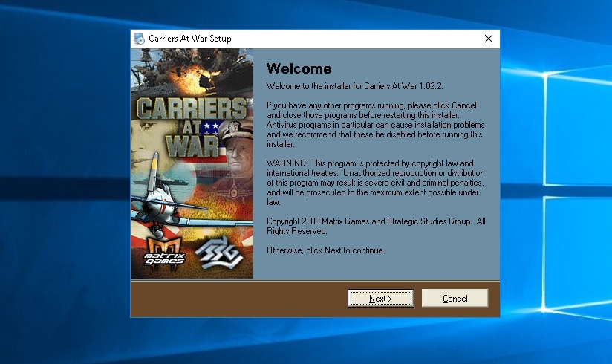Click the "Copyright 2008 Matrix Games" line
This screenshot has height=364, width=612.
point(376,226)
